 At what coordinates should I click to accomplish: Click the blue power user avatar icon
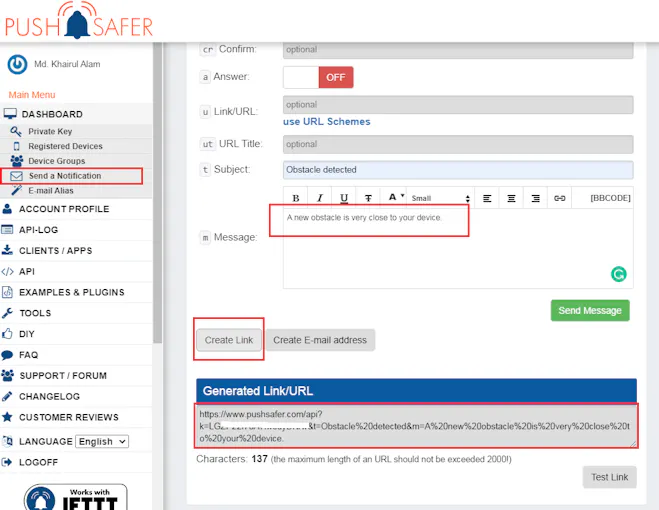17,64
